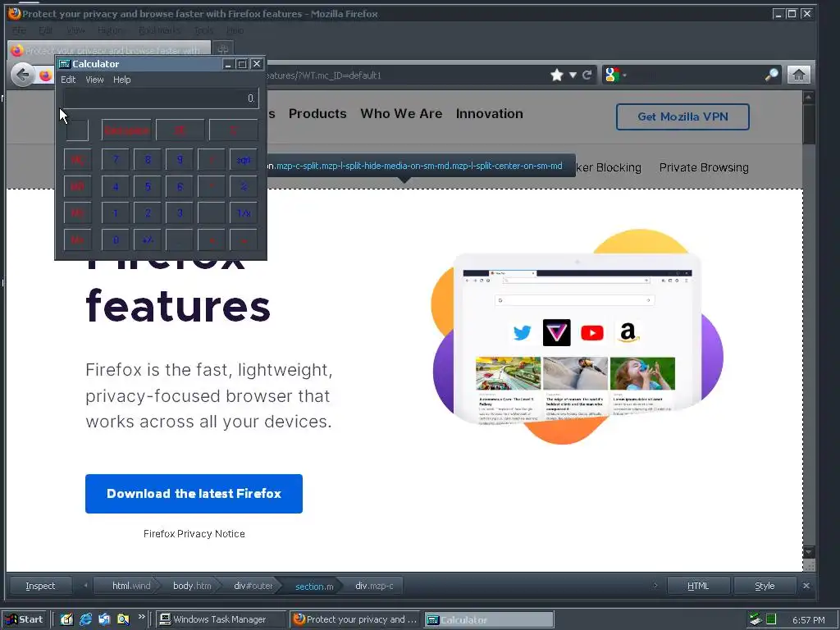Open a new tab with plus button
Viewport: 840px width, 630px height.
click(x=223, y=50)
